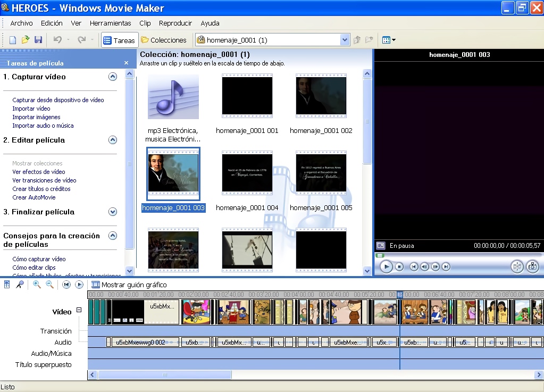The width and height of the screenshot is (544, 392).
Task: Step to next frame in monitor
Action: point(436,267)
